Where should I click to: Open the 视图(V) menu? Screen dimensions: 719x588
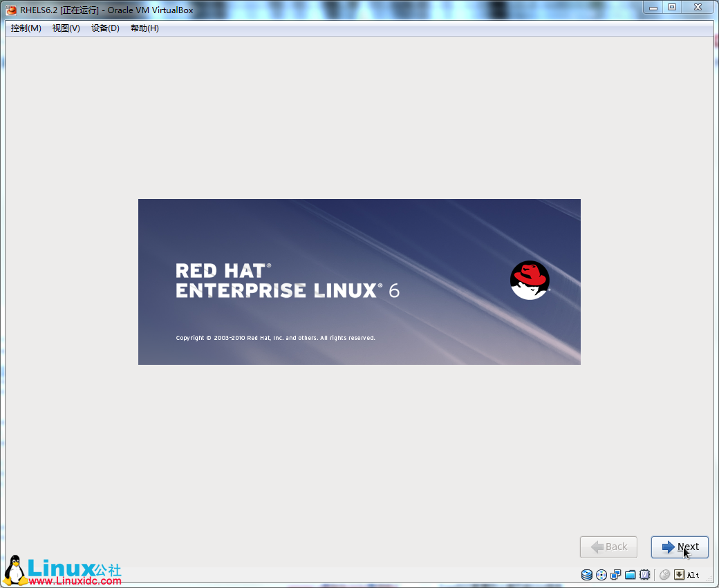pyautogui.click(x=66, y=28)
